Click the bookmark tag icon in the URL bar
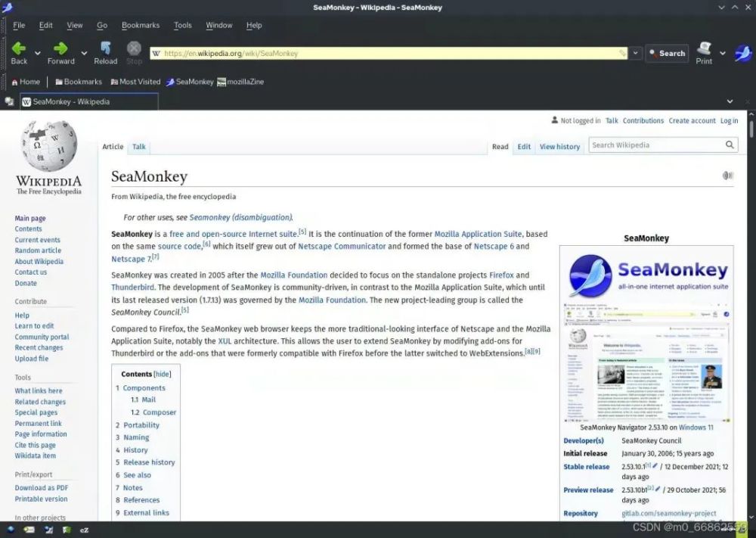The height and width of the screenshot is (538, 756). (622, 53)
